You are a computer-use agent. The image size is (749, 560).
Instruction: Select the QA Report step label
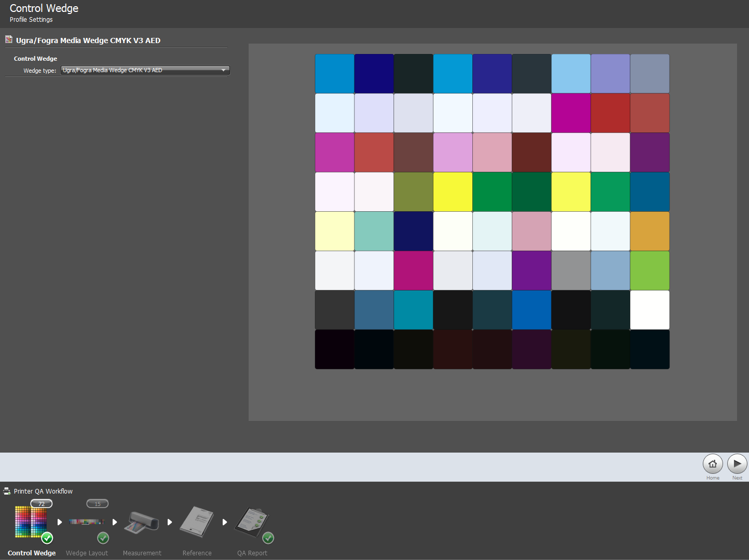(x=252, y=553)
